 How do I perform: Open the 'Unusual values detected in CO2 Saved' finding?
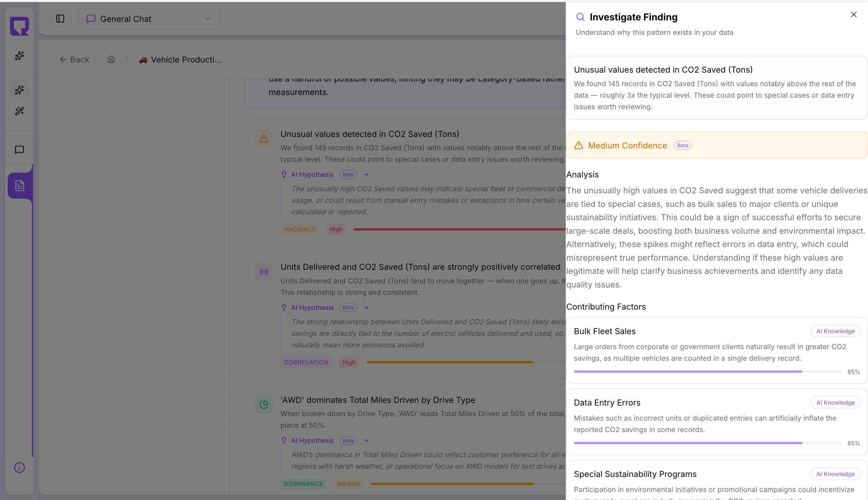[405, 182]
